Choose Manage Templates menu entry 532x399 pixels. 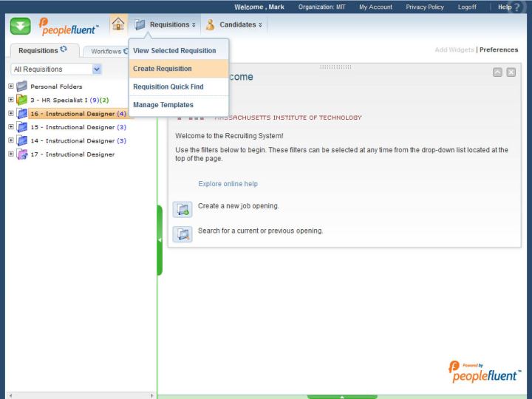tap(163, 105)
